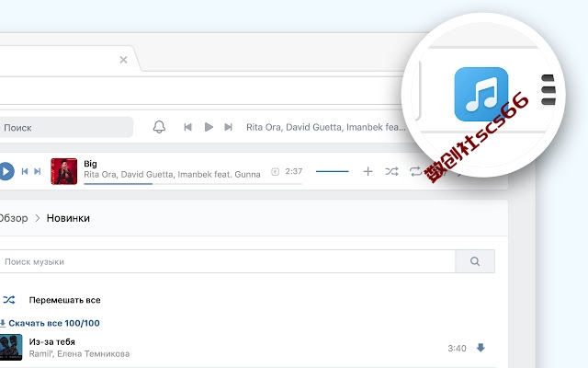The width and height of the screenshot is (588, 368).
Task: Open the browser three-line menu
Action: click(548, 90)
